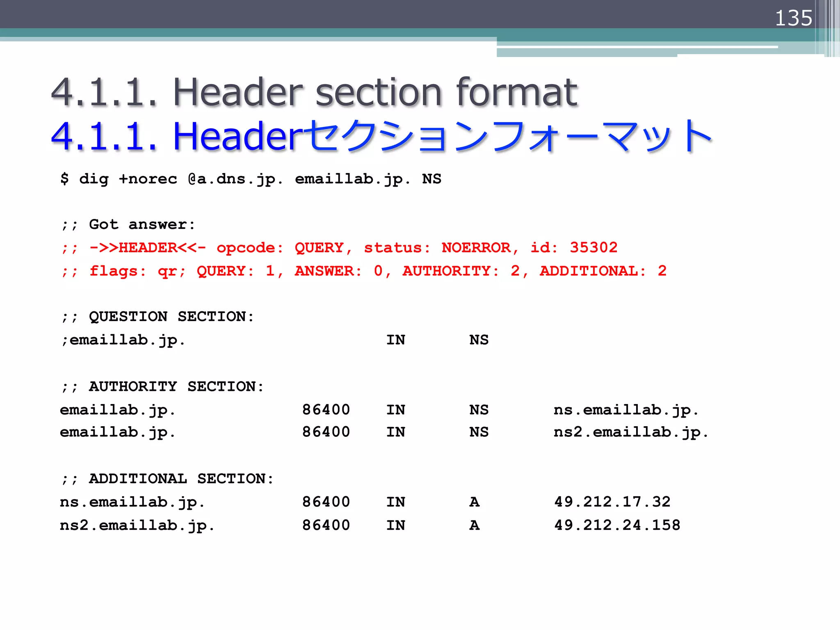Select the blue Japanese title 'Headerセクションフォーマット'
Image resolution: width=840 pixels, height=630 pixels.
443,136
